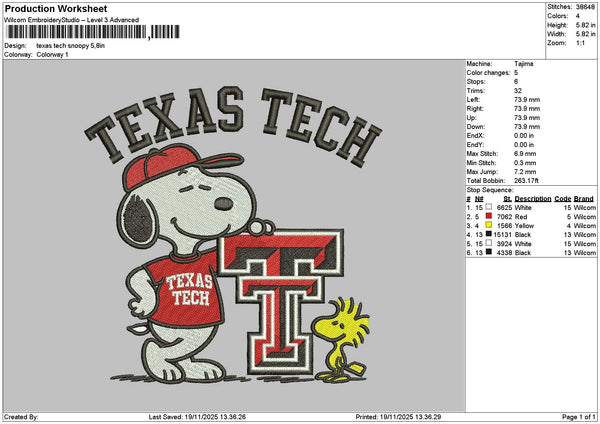600x424 pixels.
Task: Click the white swatch for stitch count 6625
Action: pyautogui.click(x=489, y=207)
